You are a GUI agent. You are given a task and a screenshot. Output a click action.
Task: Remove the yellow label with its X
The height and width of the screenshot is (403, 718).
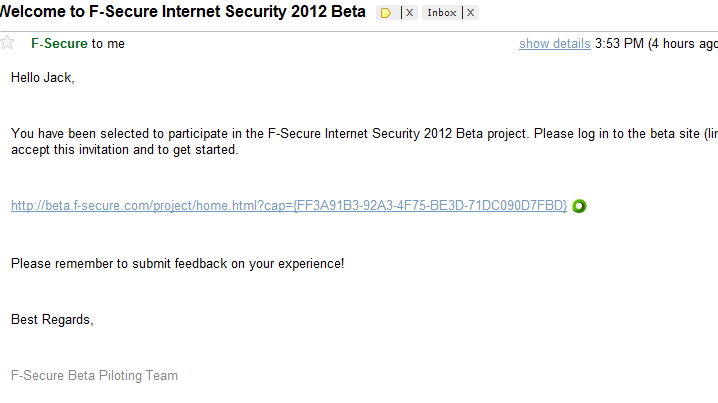[408, 13]
